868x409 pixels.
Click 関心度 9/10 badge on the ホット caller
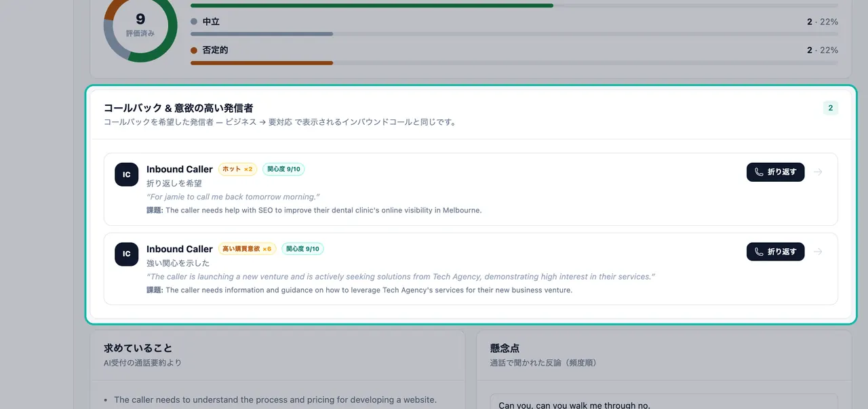coord(283,169)
